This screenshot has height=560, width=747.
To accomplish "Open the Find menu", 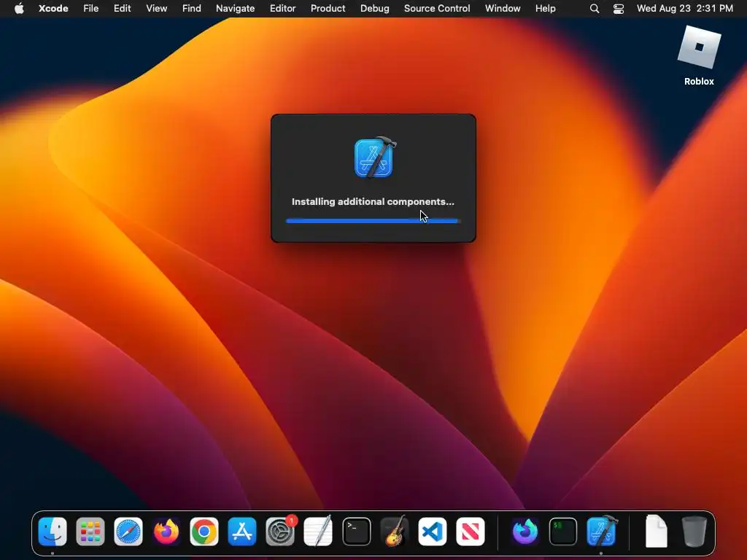I will click(x=192, y=8).
